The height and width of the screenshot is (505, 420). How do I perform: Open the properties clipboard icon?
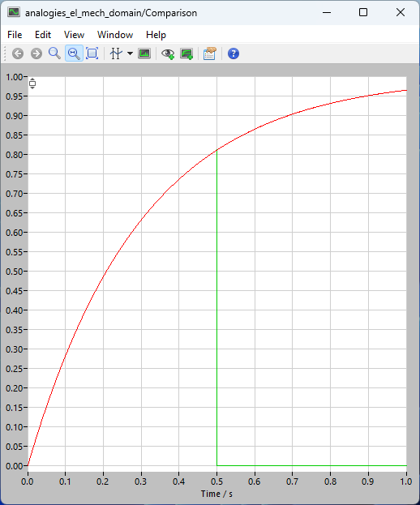pos(210,53)
